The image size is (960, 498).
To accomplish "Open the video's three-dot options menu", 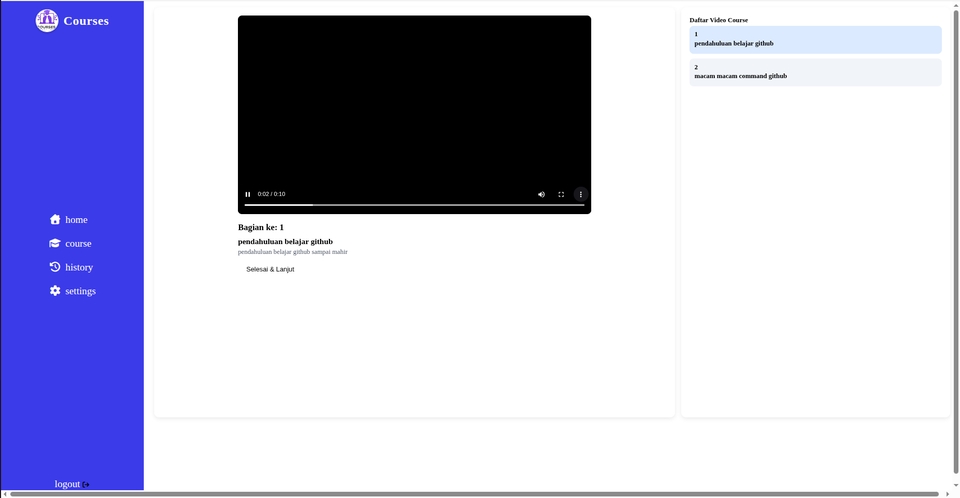I will tap(580, 194).
